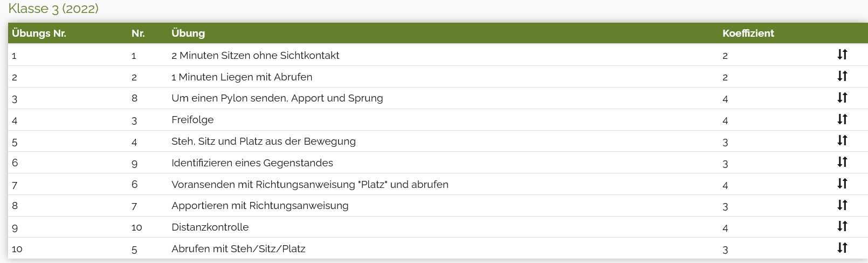This screenshot has height=263, width=868.
Task: Click reorder arrows for Steh, Sitz und Platz row
Action: (842, 140)
